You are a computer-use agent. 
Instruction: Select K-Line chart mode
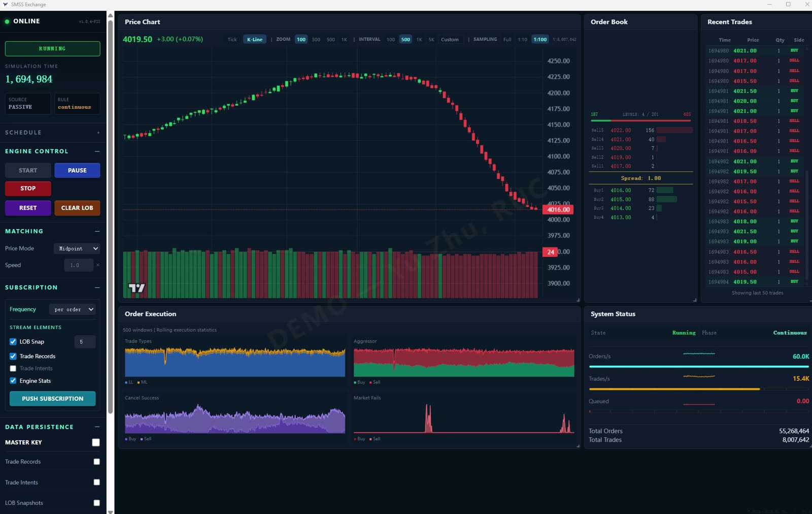point(255,40)
